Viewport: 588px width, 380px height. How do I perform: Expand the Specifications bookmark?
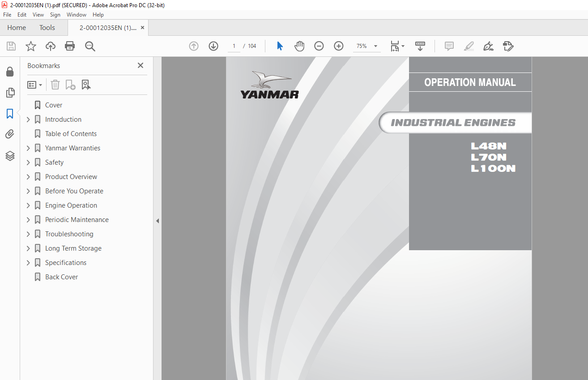29,263
